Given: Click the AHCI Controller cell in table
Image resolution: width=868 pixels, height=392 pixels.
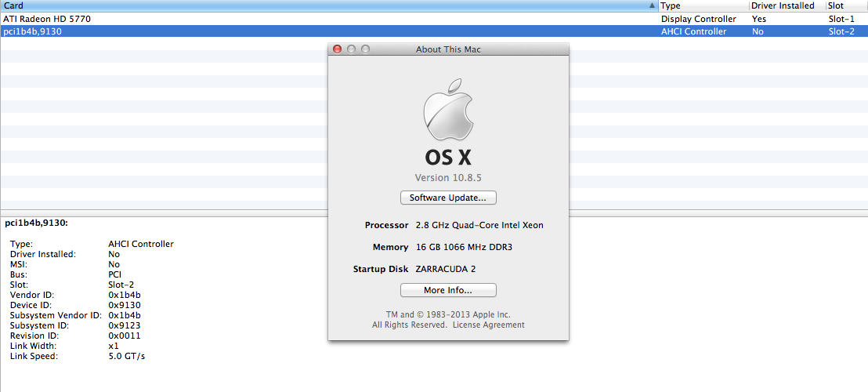Looking at the screenshot, I should click(693, 31).
